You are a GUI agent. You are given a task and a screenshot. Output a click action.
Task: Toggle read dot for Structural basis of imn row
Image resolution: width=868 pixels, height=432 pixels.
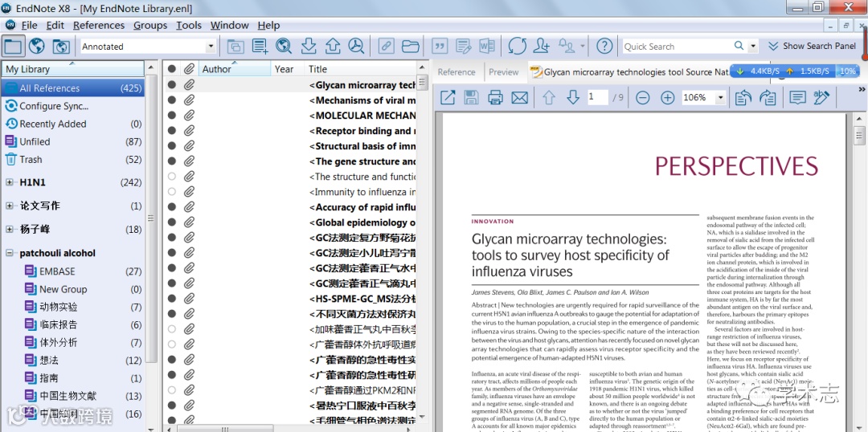point(172,146)
